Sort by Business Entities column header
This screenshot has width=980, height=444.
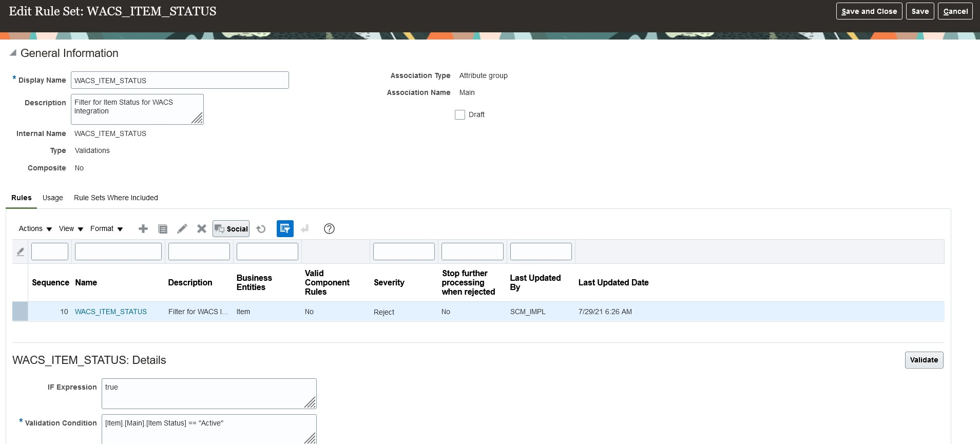254,282
